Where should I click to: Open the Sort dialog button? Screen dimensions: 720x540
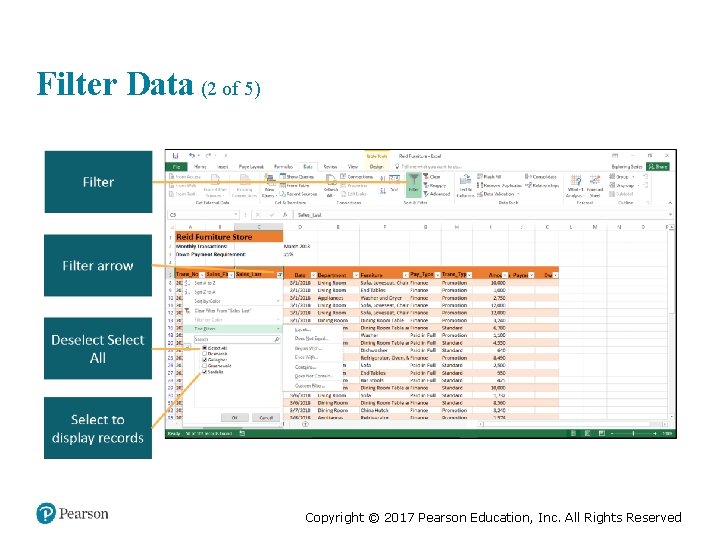point(394,182)
